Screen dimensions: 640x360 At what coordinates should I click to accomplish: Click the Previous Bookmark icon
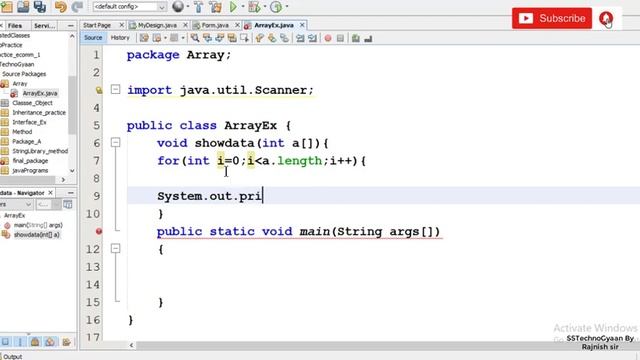[x=259, y=38]
